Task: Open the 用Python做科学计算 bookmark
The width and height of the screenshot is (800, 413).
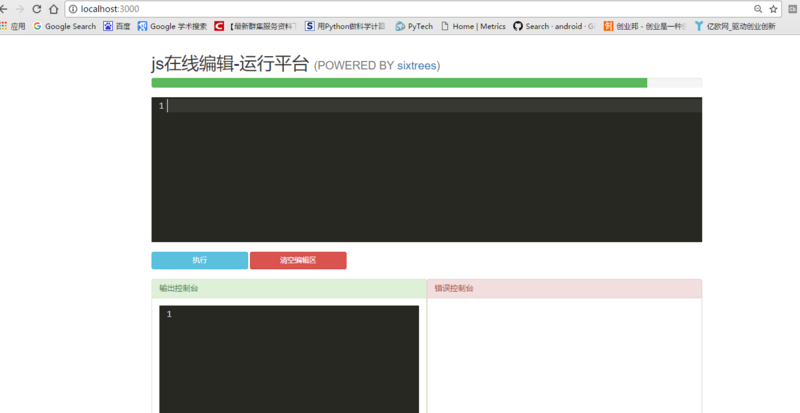Action: [x=345, y=26]
